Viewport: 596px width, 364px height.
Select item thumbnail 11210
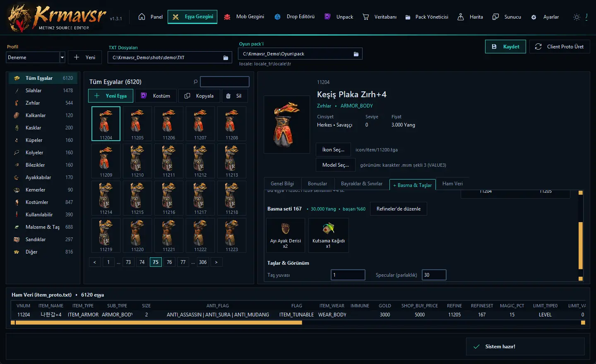[137, 161]
